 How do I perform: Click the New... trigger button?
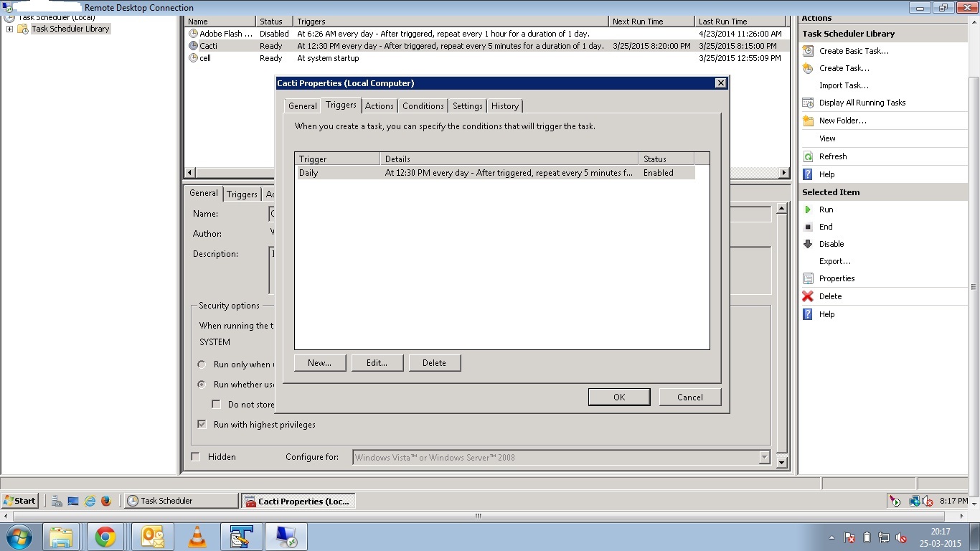coord(320,363)
